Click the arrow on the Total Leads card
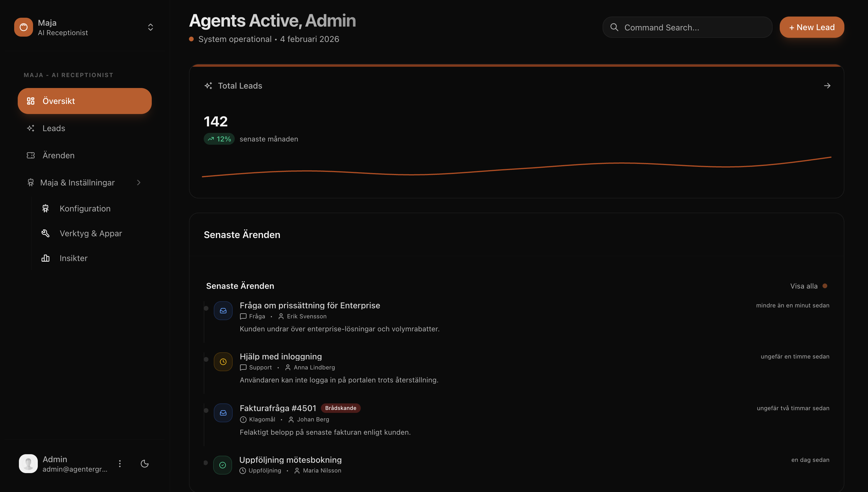This screenshot has width=868, height=492. tap(828, 85)
